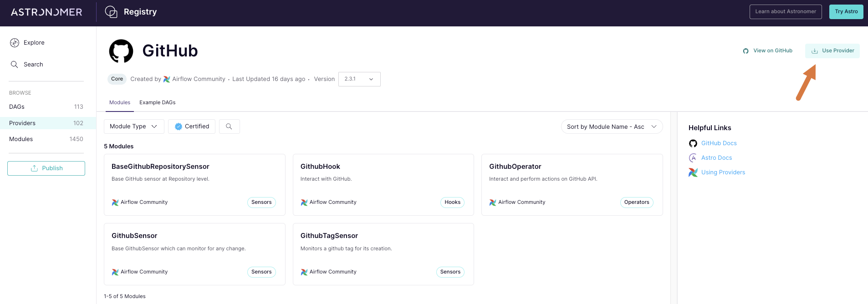Image resolution: width=868 pixels, height=304 pixels.
Task: Expand the Module Type dropdown
Action: 134,127
